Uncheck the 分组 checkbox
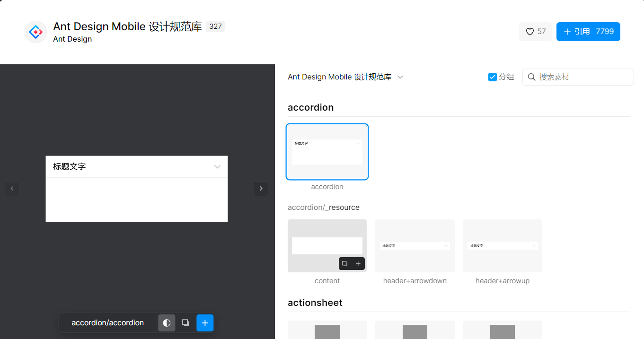Image resolution: width=644 pixels, height=339 pixels. pyautogui.click(x=493, y=77)
